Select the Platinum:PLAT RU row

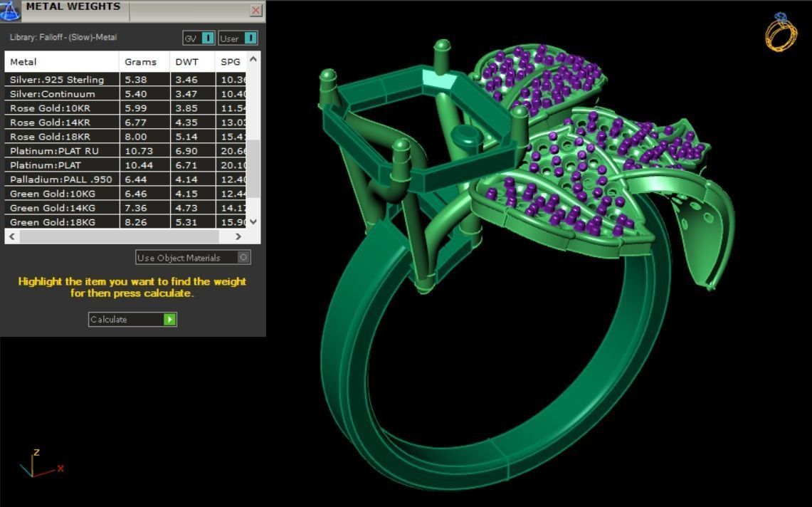[x=125, y=151]
